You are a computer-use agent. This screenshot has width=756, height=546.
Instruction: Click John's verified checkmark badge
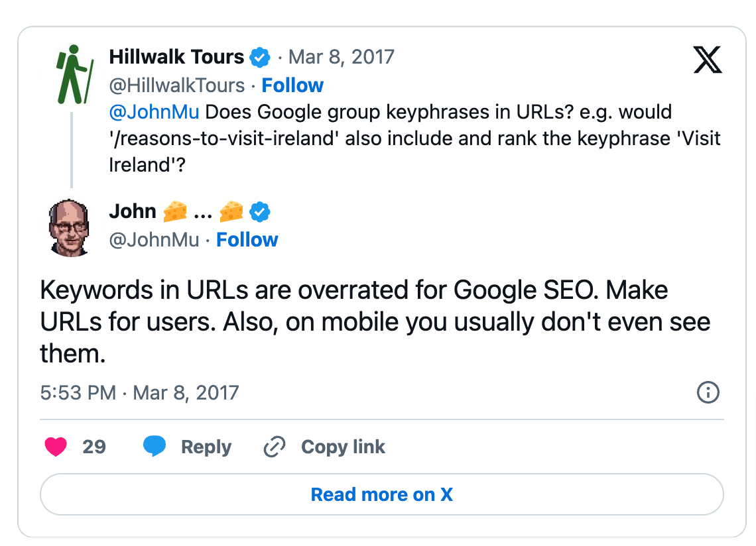click(261, 211)
